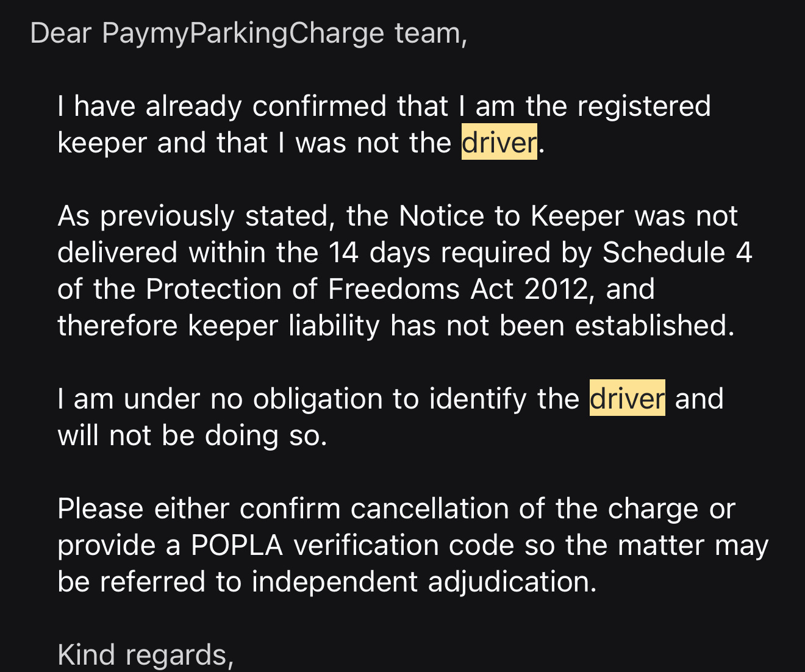Click the word "POPLA"
This screenshot has height=672, width=805.
pyautogui.click(x=237, y=545)
